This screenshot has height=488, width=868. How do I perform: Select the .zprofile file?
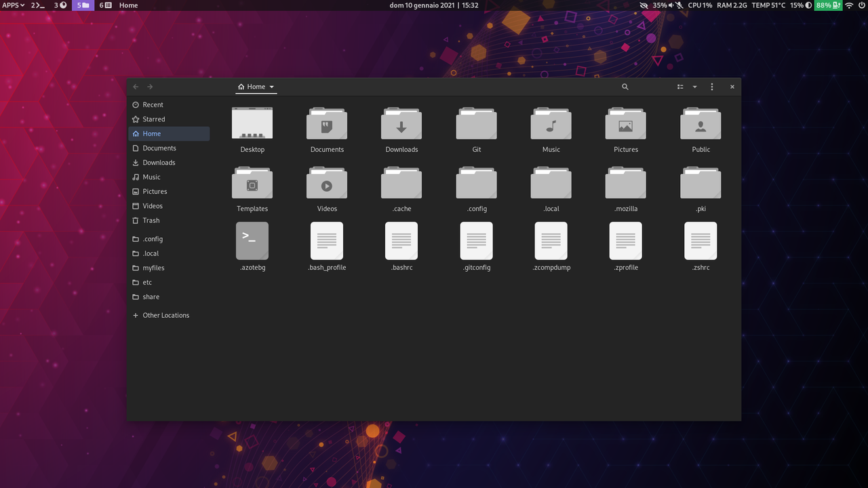click(626, 241)
